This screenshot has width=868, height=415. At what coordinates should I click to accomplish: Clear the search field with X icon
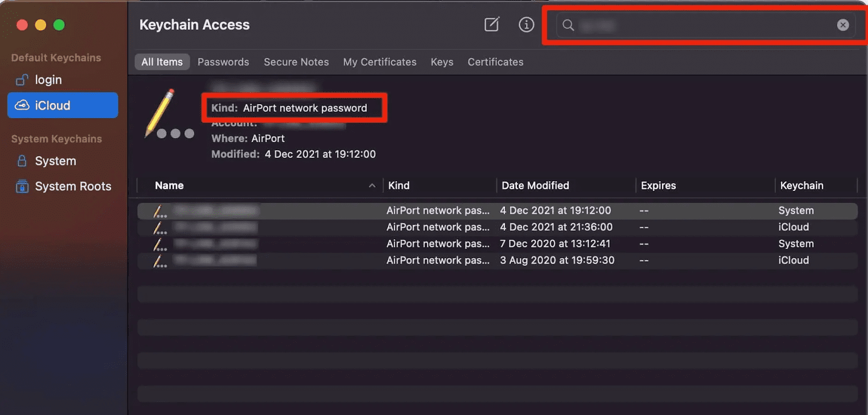click(x=843, y=25)
